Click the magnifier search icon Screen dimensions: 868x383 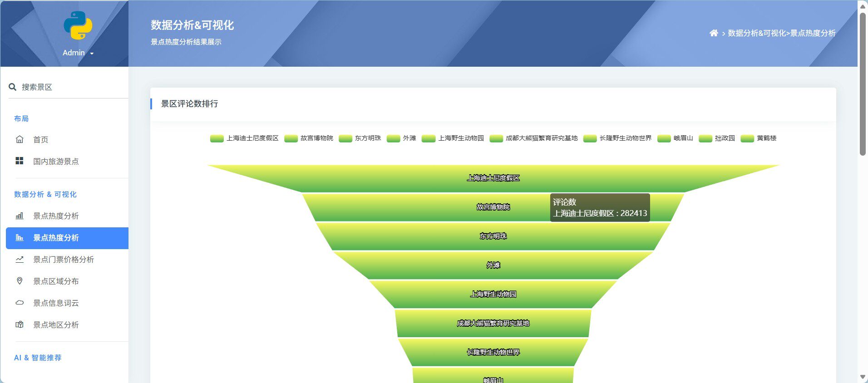[x=13, y=87]
